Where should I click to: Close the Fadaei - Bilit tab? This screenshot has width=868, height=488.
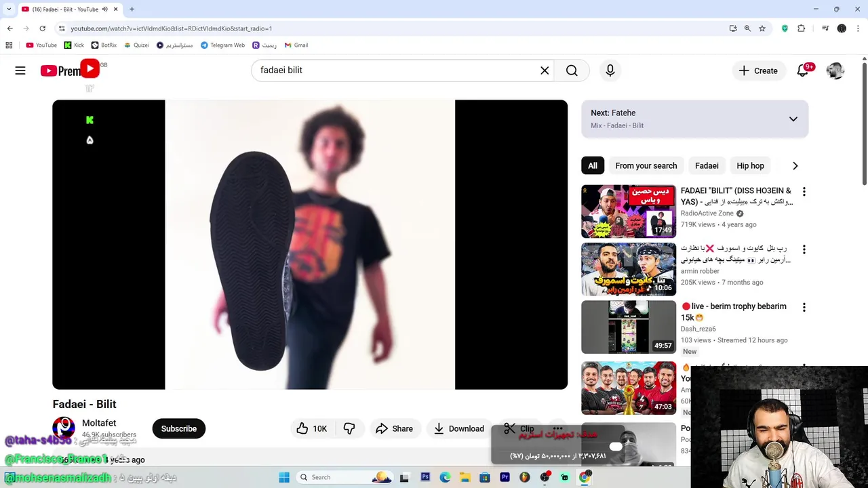116,9
